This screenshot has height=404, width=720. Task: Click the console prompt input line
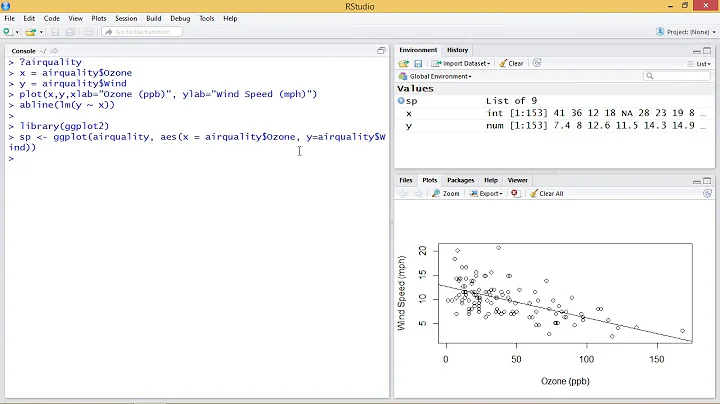197,158
